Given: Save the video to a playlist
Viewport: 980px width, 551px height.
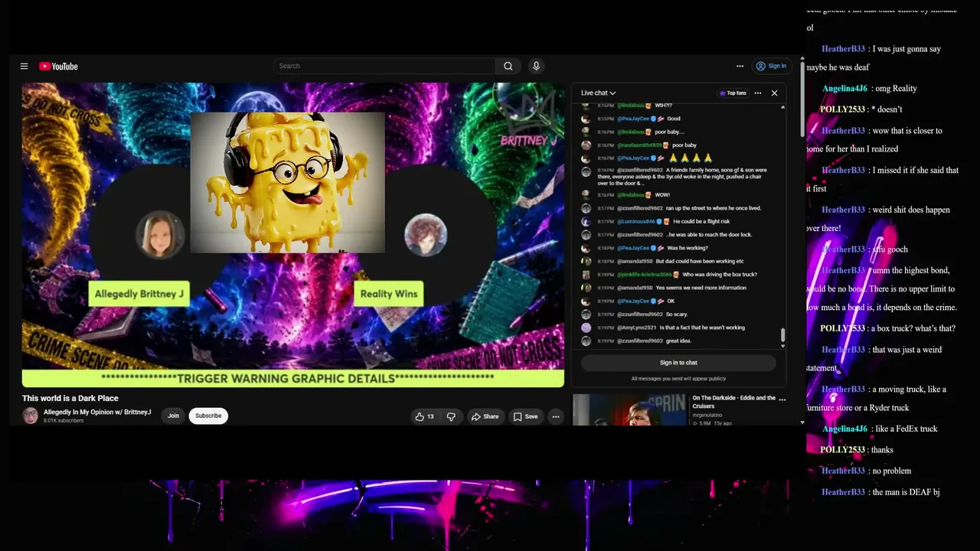Looking at the screenshot, I should click(525, 416).
